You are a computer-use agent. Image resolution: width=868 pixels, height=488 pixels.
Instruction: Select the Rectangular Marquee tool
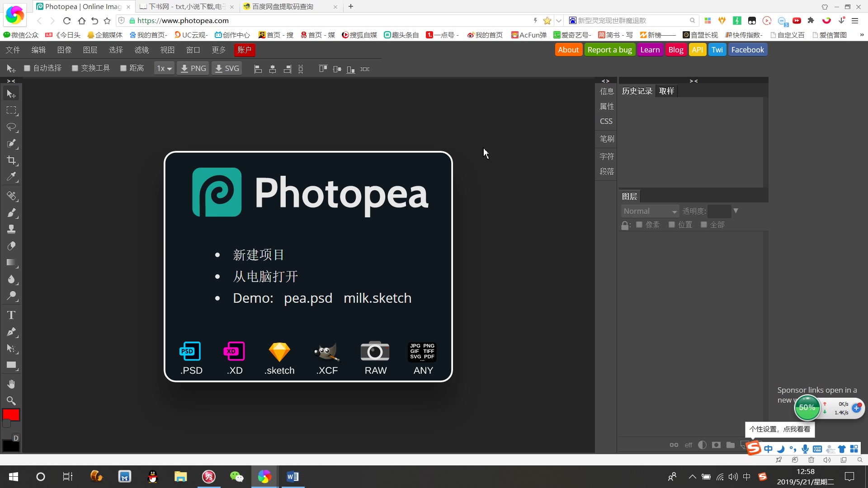point(11,110)
